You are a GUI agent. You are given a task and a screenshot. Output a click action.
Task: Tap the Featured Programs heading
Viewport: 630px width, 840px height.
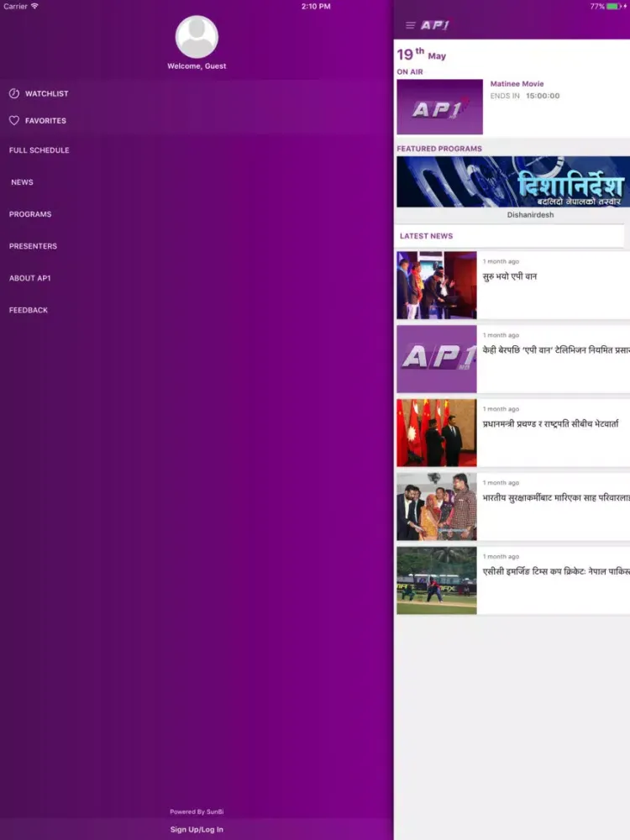(x=439, y=149)
